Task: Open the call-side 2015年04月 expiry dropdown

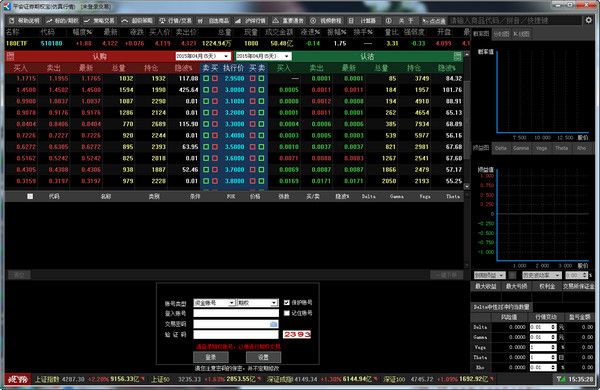Action: click(203, 56)
